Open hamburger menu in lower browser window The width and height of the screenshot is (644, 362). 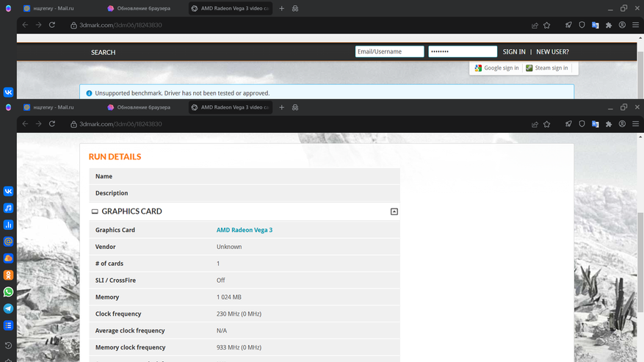pyautogui.click(x=635, y=123)
